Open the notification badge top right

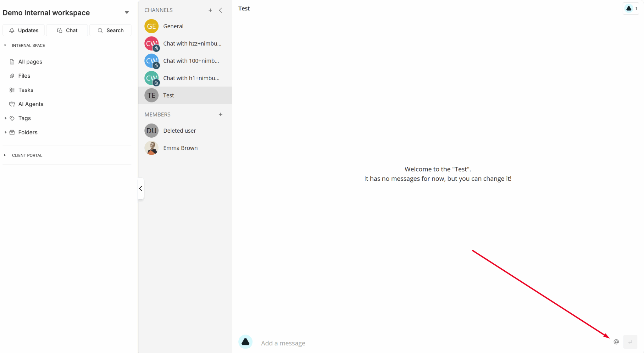coord(630,8)
